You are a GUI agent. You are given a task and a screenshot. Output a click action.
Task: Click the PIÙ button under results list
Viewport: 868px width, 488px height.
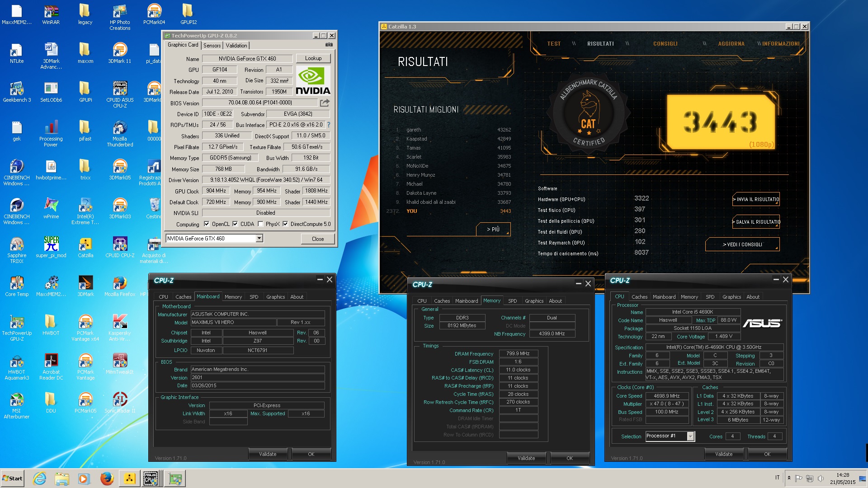tap(493, 229)
